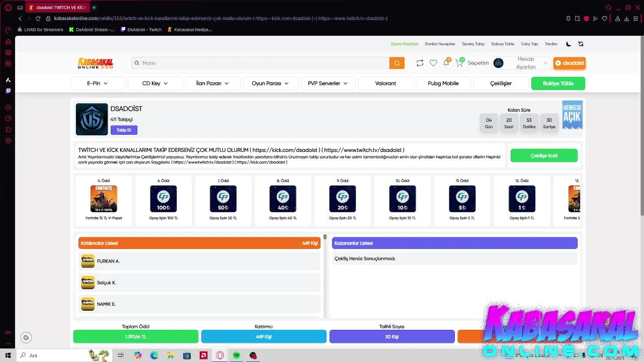Open the Opera GX main menu logo
Screen dimensions: 644x362
(x=8, y=8)
